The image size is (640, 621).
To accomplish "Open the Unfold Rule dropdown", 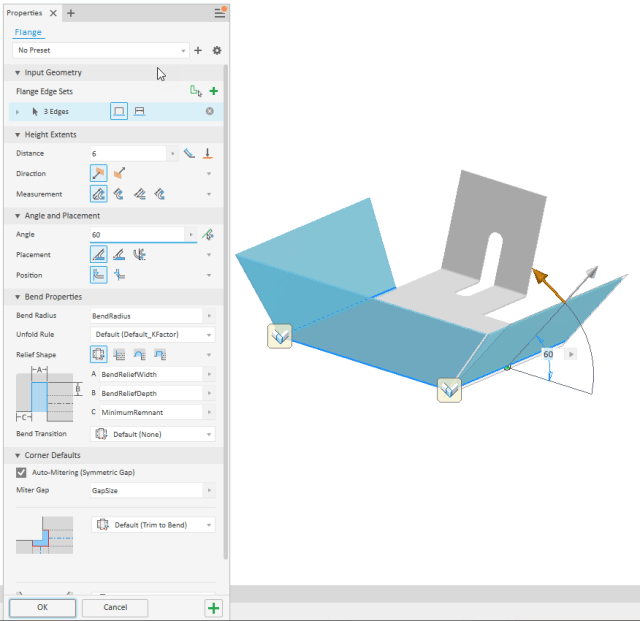I will [153, 334].
